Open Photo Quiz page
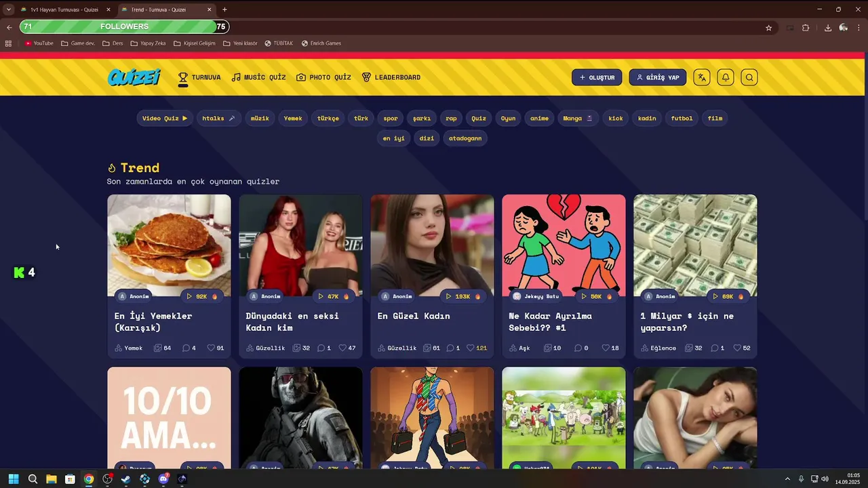 pos(323,77)
